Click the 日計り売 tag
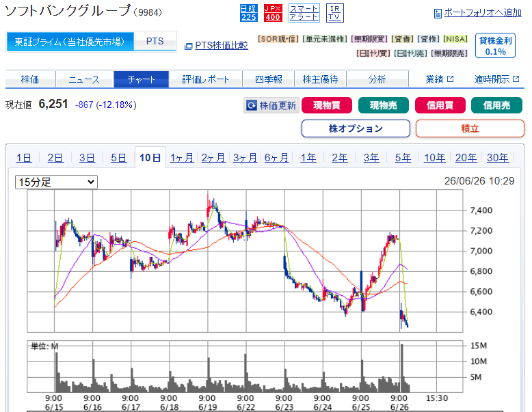532x412 pixels. coord(410,53)
